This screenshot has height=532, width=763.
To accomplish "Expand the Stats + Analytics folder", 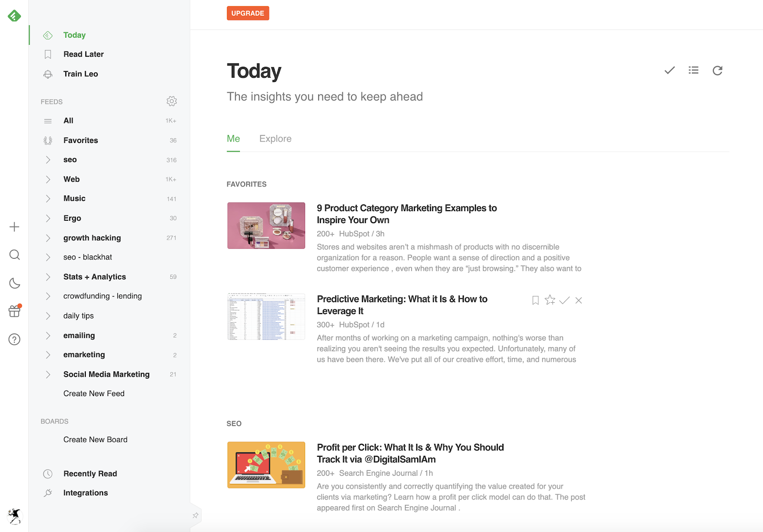I will tap(48, 277).
